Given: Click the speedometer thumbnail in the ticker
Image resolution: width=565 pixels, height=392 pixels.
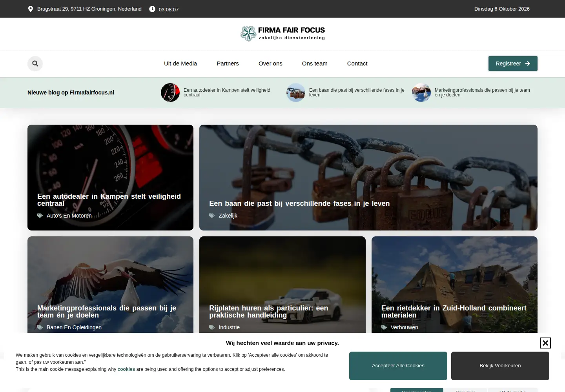Looking at the screenshot, I should click(170, 93).
